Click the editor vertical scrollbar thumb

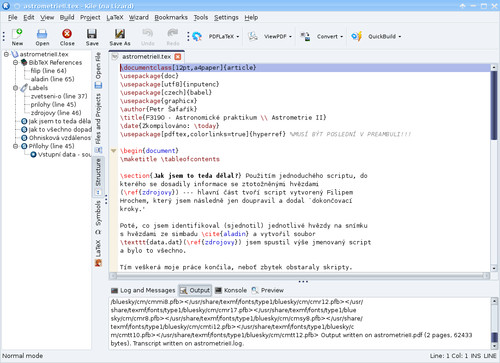(494, 105)
